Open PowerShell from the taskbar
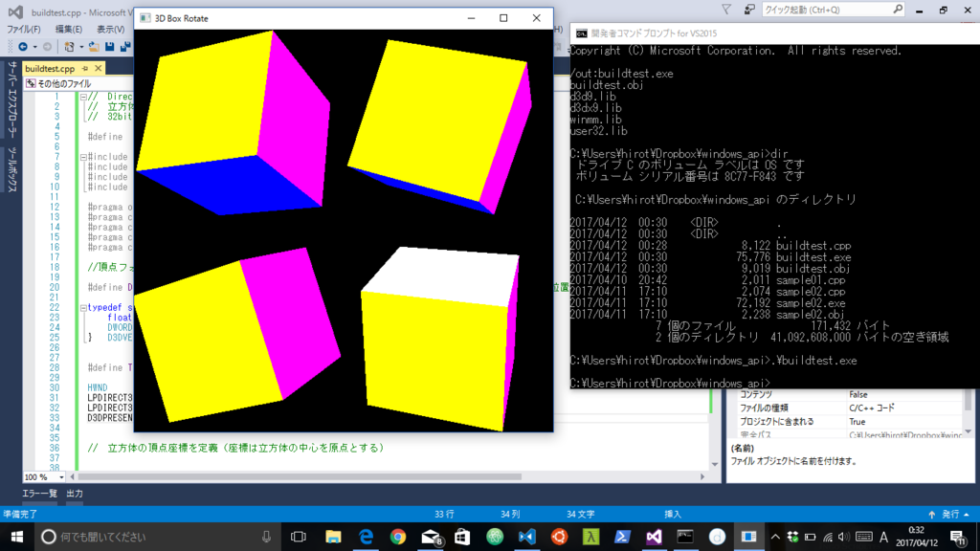Screen dimensions: 980x551 (622, 537)
